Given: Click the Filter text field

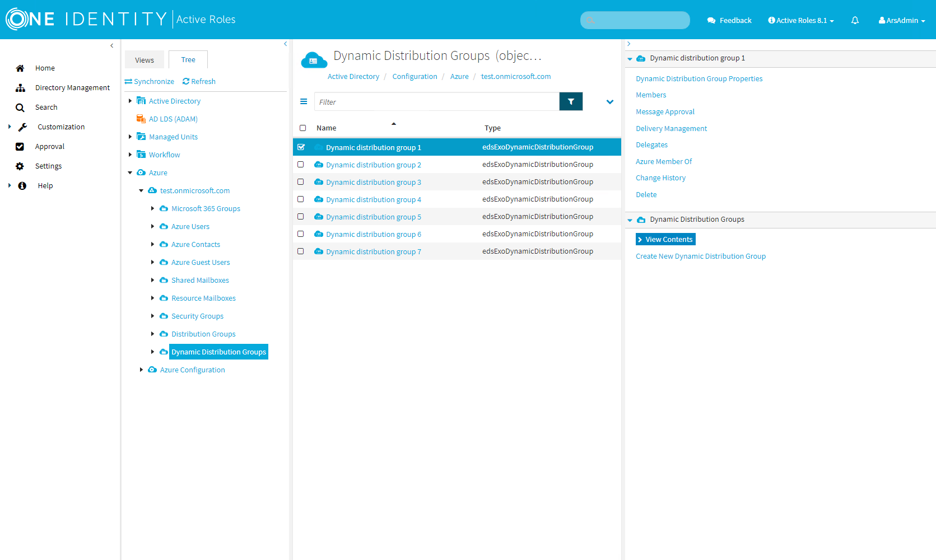Looking at the screenshot, I should pos(436,101).
